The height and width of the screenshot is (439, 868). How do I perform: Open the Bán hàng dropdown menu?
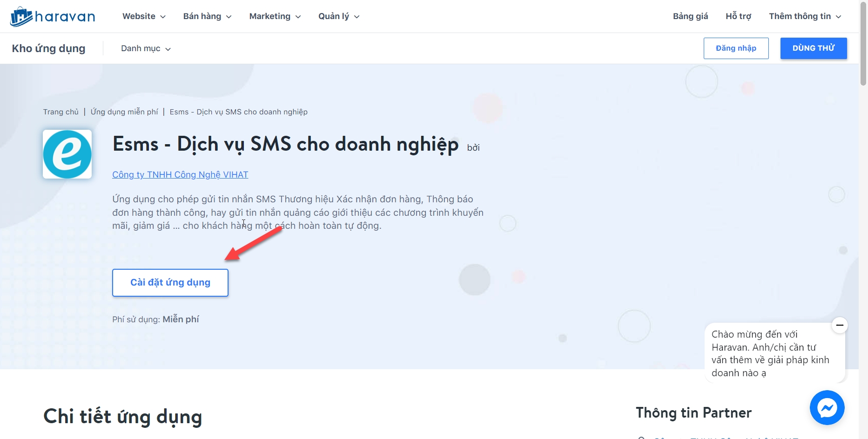click(x=207, y=16)
